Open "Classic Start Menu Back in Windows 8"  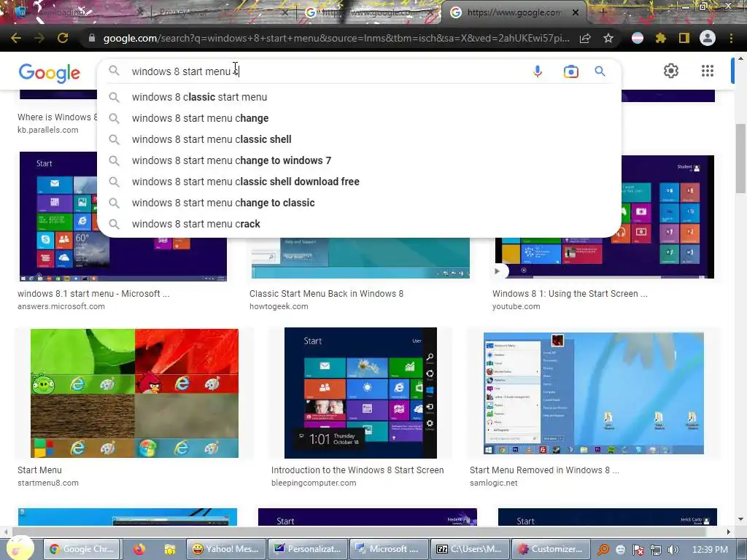(326, 294)
